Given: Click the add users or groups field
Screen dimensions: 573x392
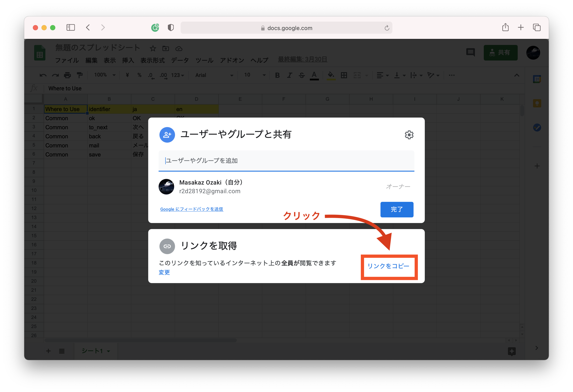Looking at the screenshot, I should click(286, 161).
